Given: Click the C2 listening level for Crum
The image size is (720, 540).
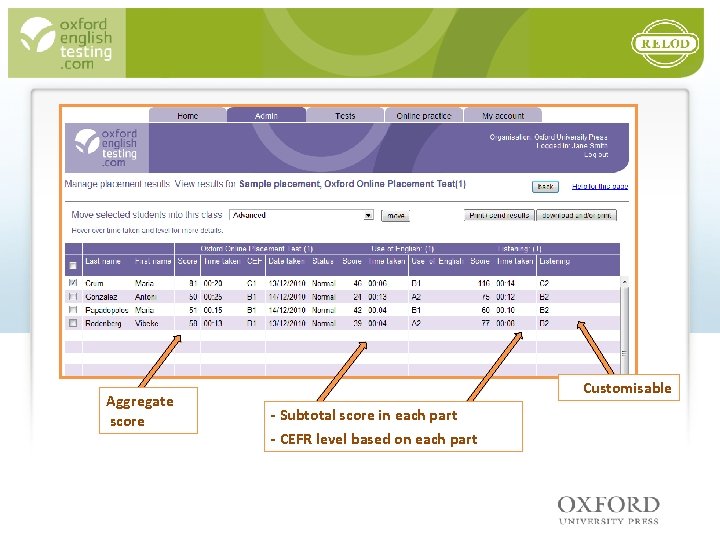Looking at the screenshot, I should 544,283.
